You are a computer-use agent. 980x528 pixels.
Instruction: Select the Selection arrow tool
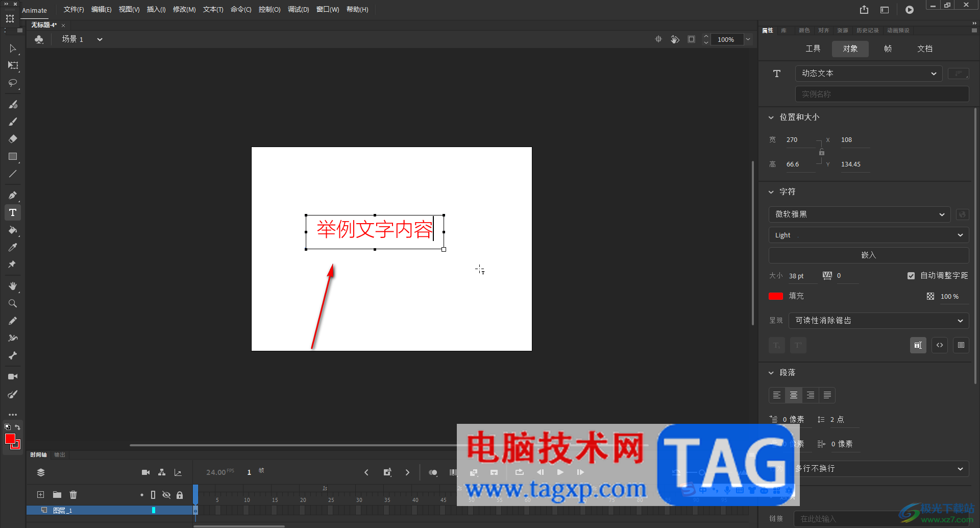tap(13, 49)
